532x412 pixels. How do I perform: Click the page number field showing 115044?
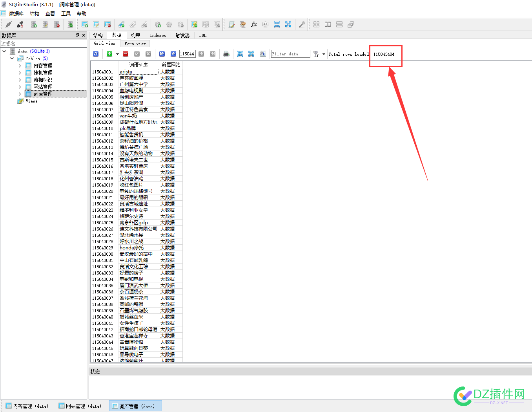point(187,54)
